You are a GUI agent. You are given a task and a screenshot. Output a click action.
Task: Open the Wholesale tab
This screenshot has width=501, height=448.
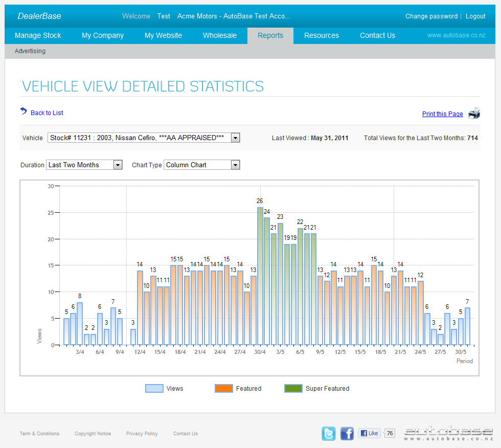click(219, 35)
